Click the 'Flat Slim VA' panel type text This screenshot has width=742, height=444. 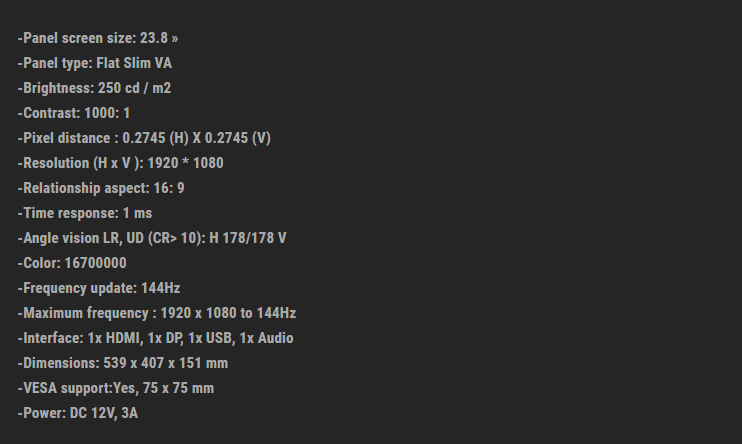click(134, 63)
